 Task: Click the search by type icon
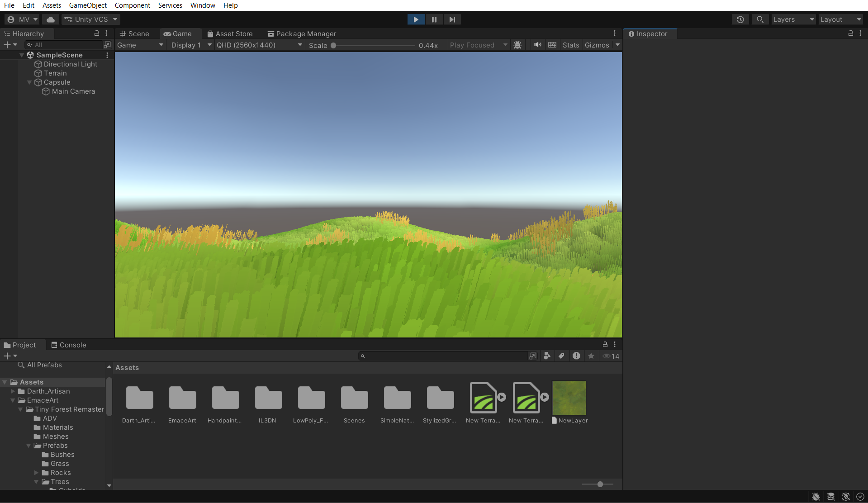(x=547, y=356)
